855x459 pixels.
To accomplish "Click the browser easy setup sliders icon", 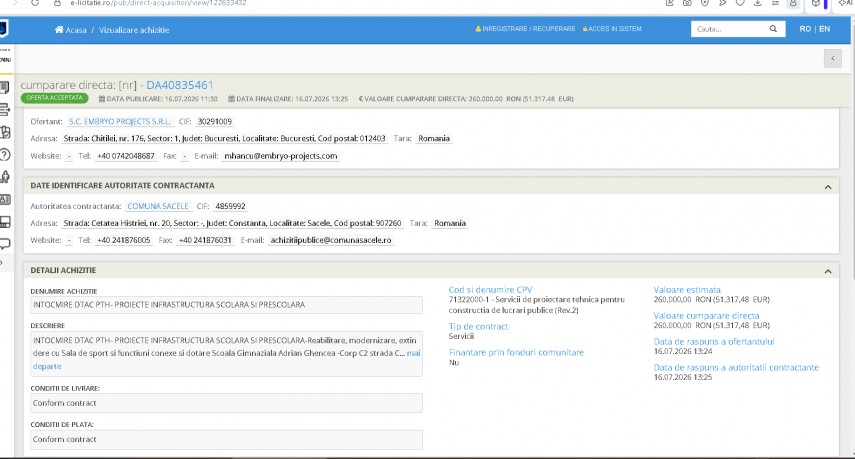I will coord(775,3).
